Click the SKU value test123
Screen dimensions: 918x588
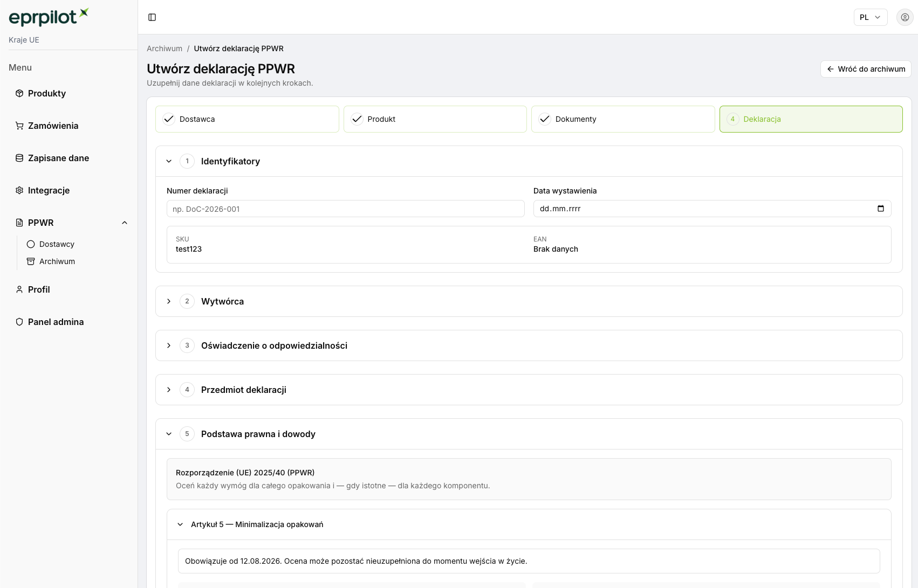click(x=189, y=249)
